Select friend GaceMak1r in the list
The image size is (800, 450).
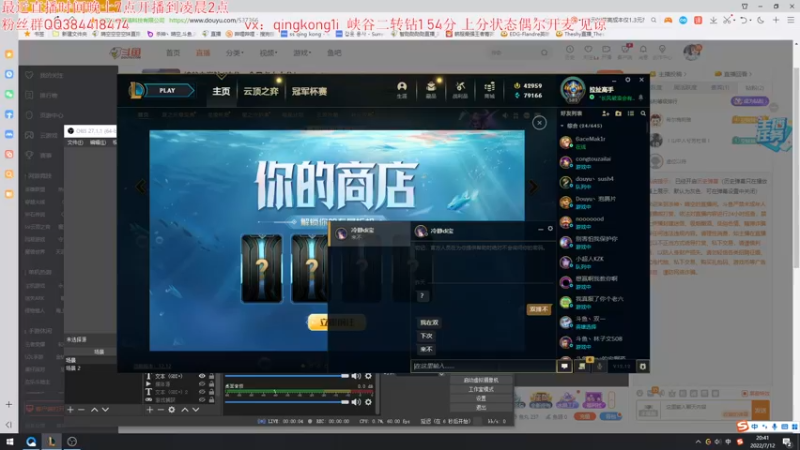602,142
